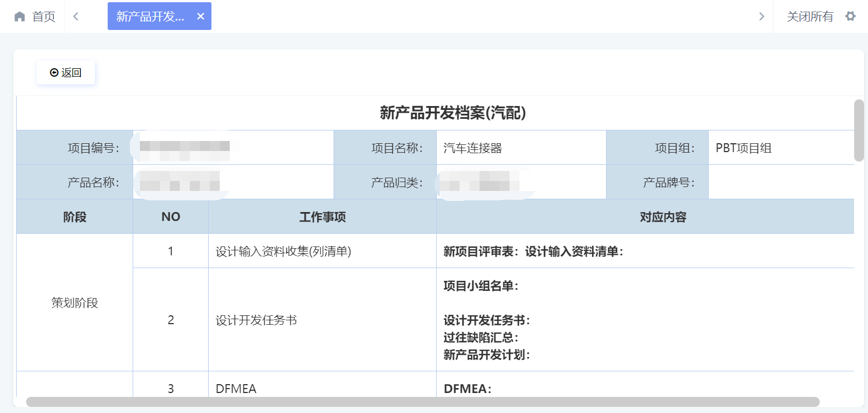This screenshot has height=413, width=868.
Task: Click the 项目编号 input field
Action: 233,147
